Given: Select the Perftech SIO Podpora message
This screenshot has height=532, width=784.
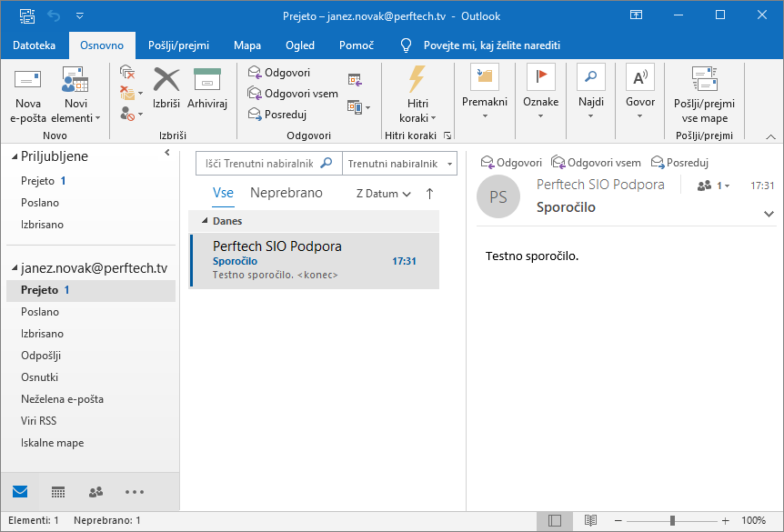Looking at the screenshot, I should [314, 261].
